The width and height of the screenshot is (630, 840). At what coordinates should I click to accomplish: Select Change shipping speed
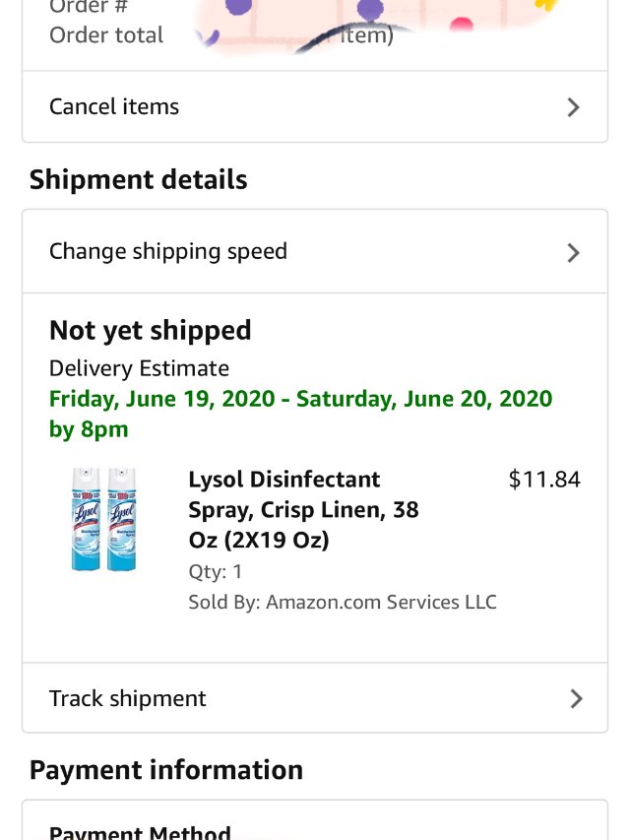168,251
